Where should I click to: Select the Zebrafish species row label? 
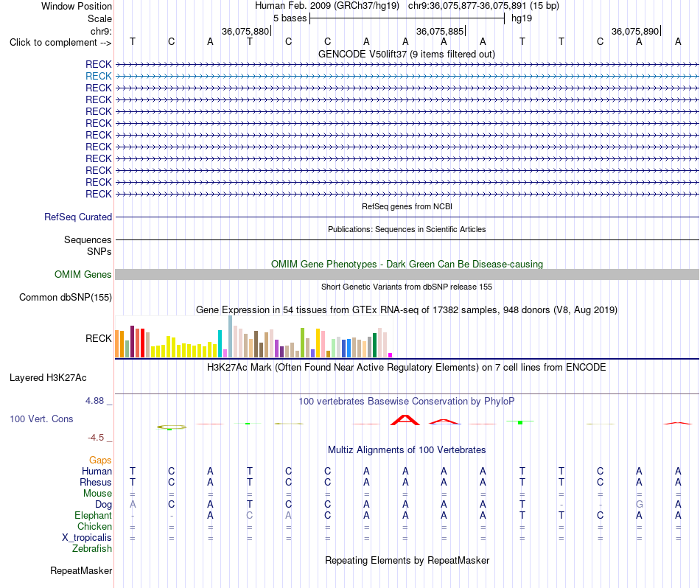click(92, 549)
